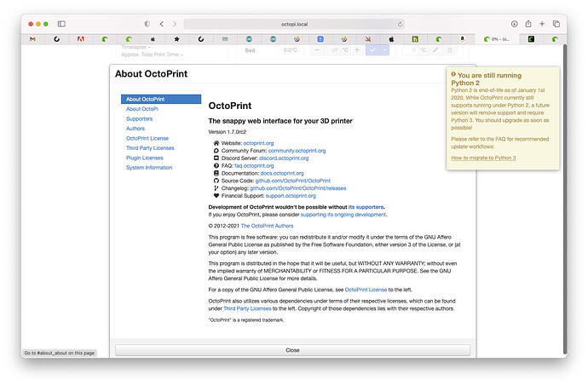The height and width of the screenshot is (385, 588).
Task: Open the docs.octoprint.org documentation link
Action: (x=282, y=173)
